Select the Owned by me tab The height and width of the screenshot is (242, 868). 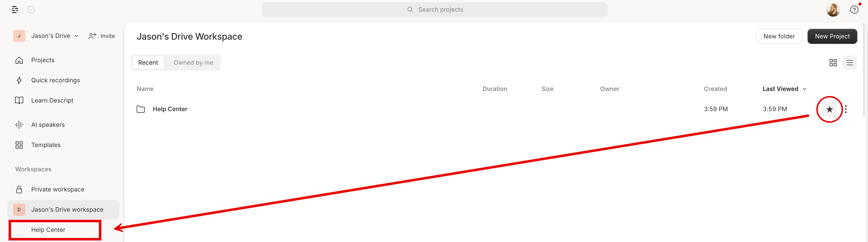[x=193, y=63]
